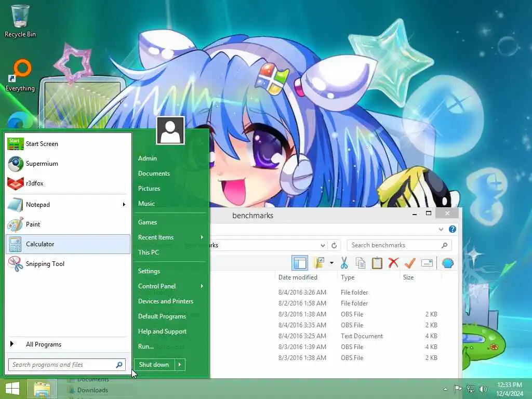This screenshot has height=399, width=532.
Task: Expand the Recent Items submenu arrow
Action: (202, 237)
